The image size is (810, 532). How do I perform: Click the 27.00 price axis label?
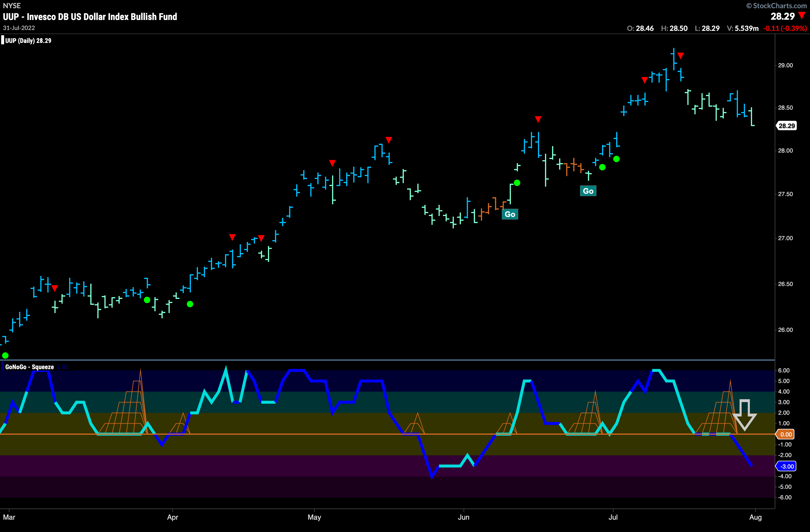point(786,238)
